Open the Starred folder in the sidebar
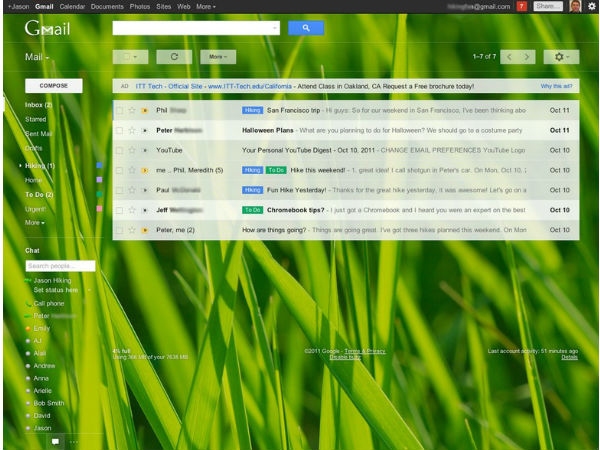Screen dimensions: 600x450 click(36, 119)
